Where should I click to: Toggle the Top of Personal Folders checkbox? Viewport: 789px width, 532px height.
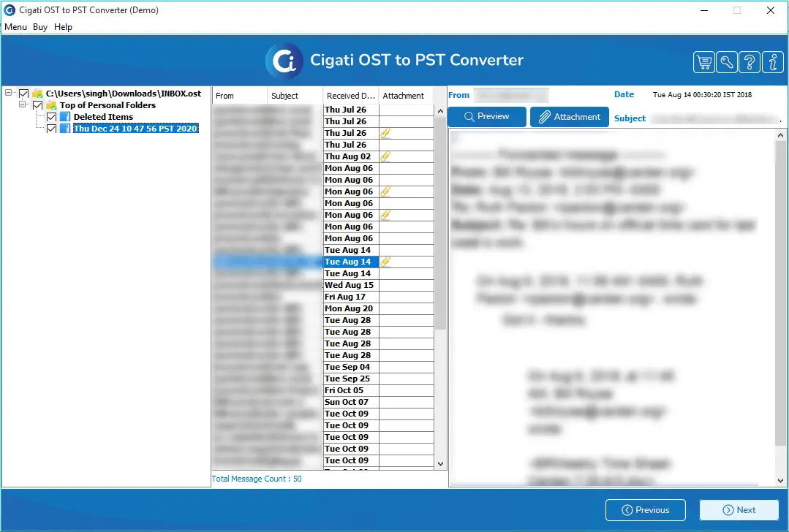(x=38, y=105)
